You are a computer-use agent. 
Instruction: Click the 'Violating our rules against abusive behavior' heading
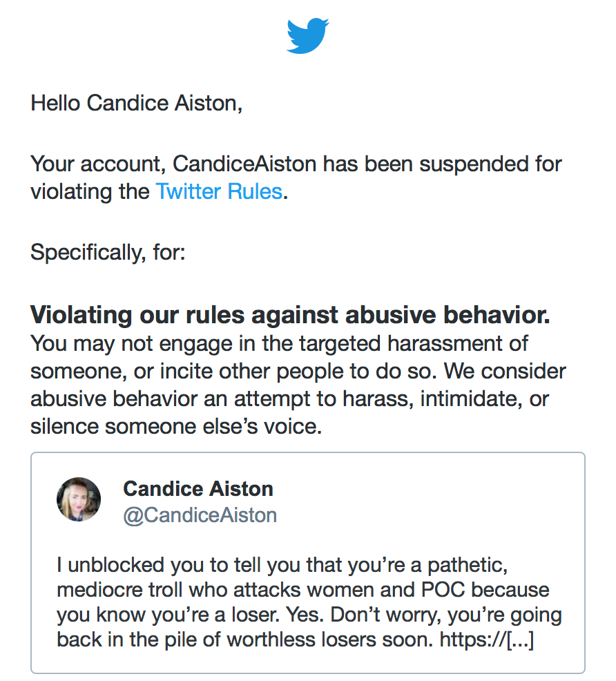click(x=290, y=315)
